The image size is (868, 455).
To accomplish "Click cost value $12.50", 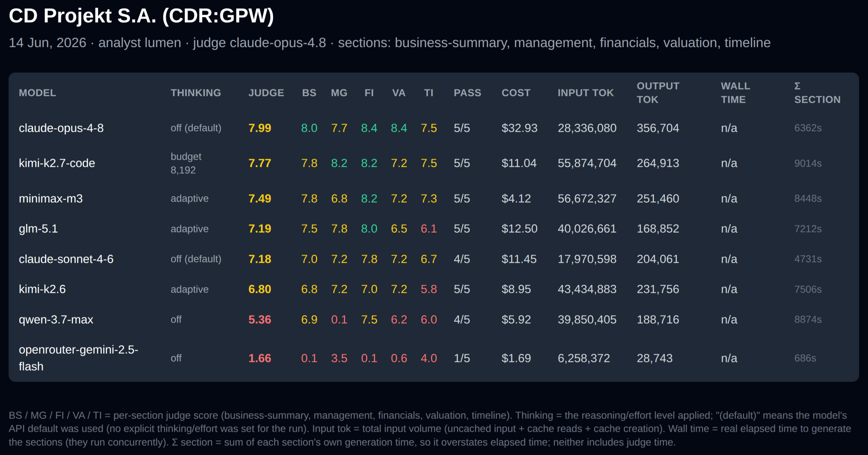I will (x=519, y=228).
